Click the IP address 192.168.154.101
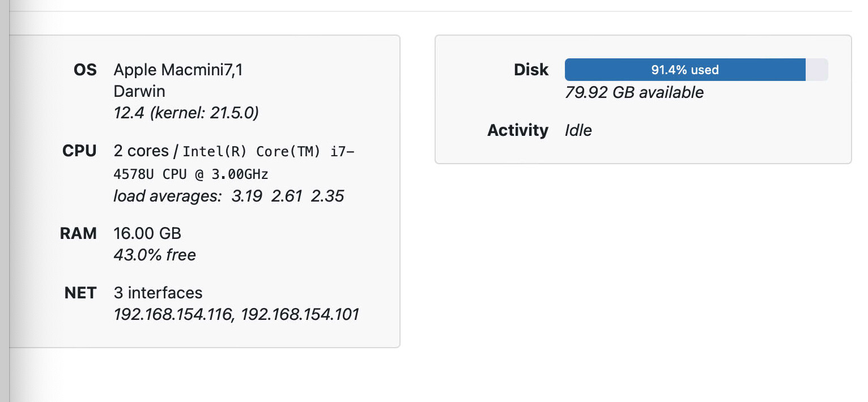Viewport: 868px width, 402px height. (x=300, y=314)
